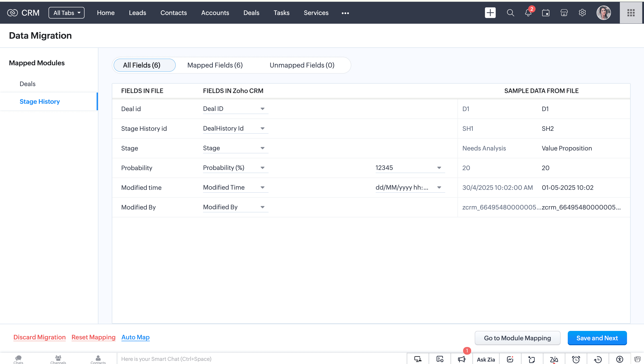644x364 pixels.
Task: Click the announcements megaphone icon
Action: pyautogui.click(x=462, y=359)
